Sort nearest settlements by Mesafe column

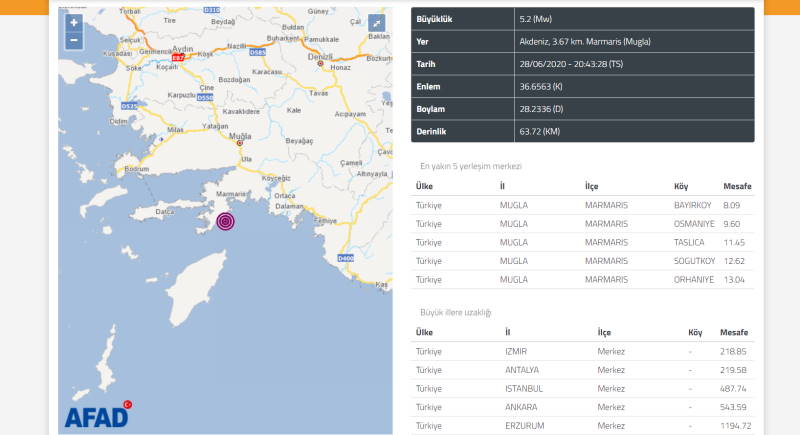coord(736,186)
